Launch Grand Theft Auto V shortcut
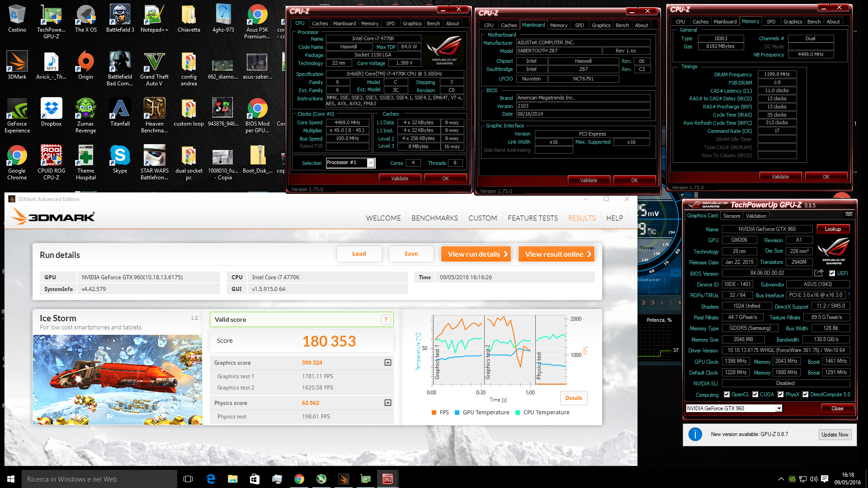 pos(154,69)
